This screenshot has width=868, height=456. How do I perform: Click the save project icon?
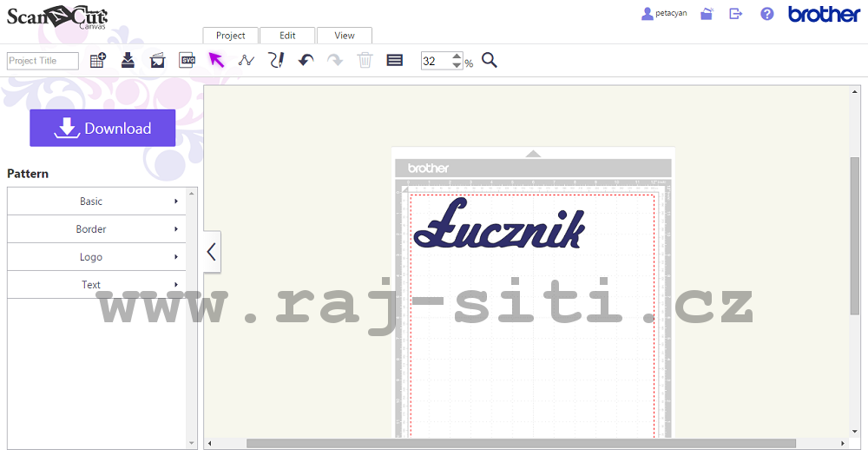coord(128,61)
